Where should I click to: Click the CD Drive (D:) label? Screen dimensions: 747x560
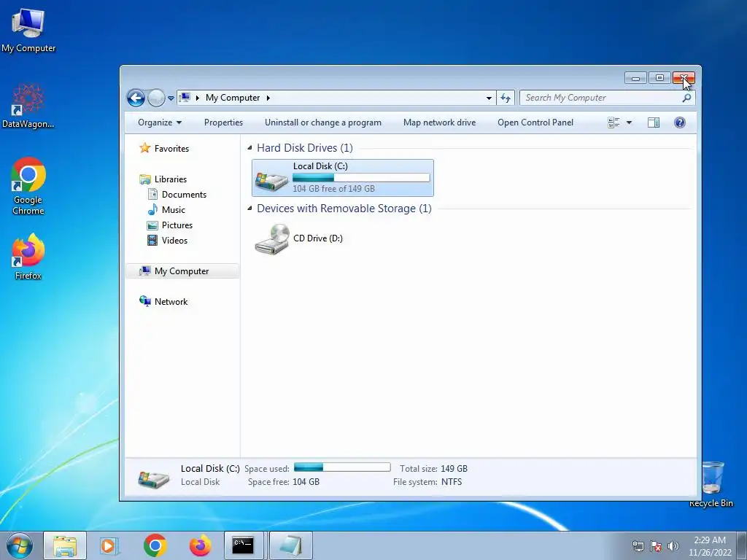click(318, 238)
